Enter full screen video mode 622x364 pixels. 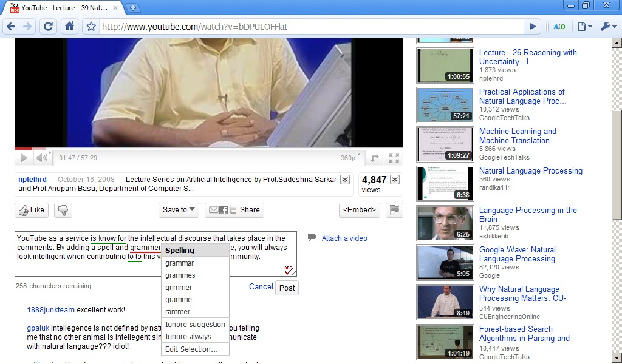click(394, 158)
